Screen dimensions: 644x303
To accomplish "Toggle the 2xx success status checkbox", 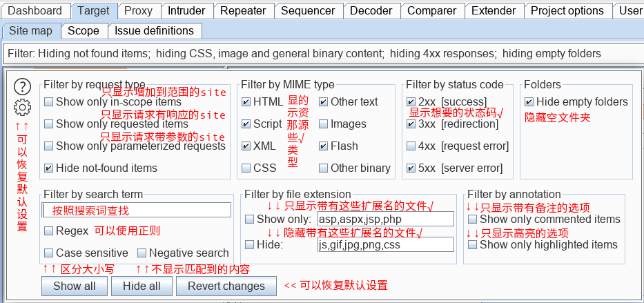I will pos(411,102).
